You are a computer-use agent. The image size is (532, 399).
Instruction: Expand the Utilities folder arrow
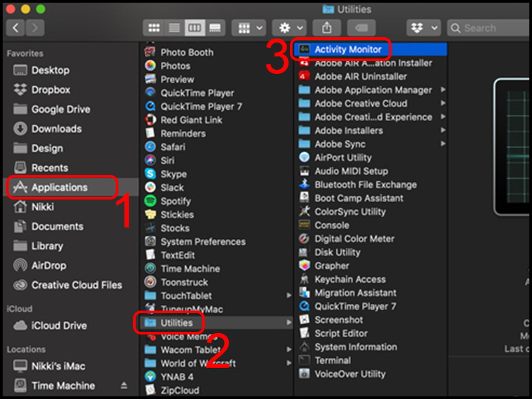click(x=289, y=323)
